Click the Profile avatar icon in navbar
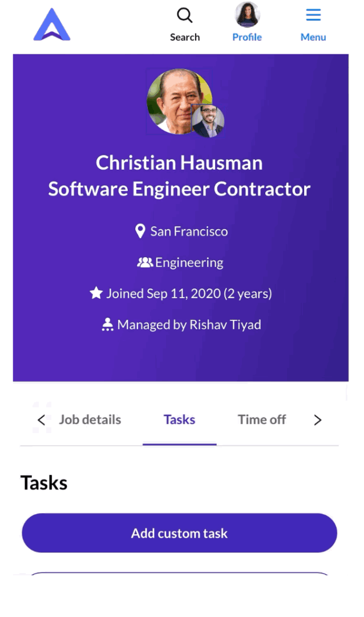364x617 pixels. tap(246, 15)
